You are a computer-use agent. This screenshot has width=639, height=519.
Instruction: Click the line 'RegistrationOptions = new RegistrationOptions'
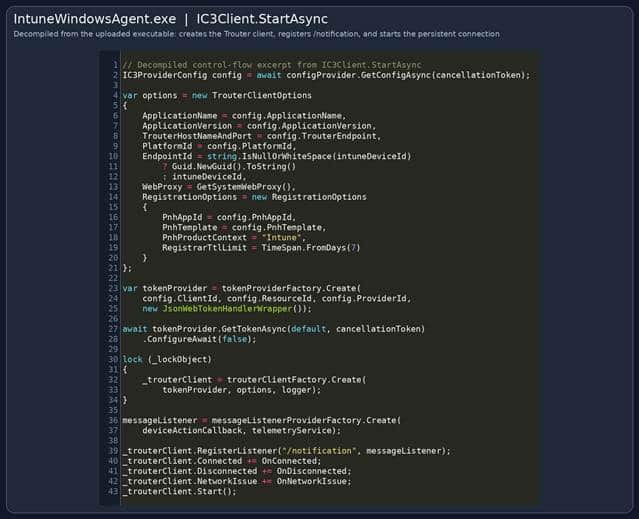coord(254,197)
